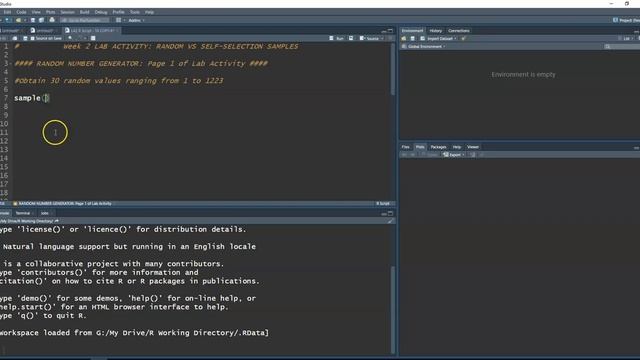Viewport: 640px width, 360px height.
Task: Click the save all documents icon
Action: tap(41, 20)
